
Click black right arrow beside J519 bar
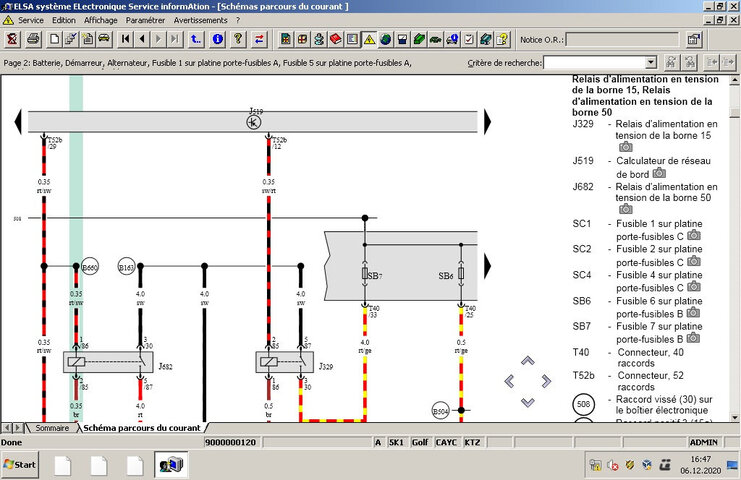point(487,122)
